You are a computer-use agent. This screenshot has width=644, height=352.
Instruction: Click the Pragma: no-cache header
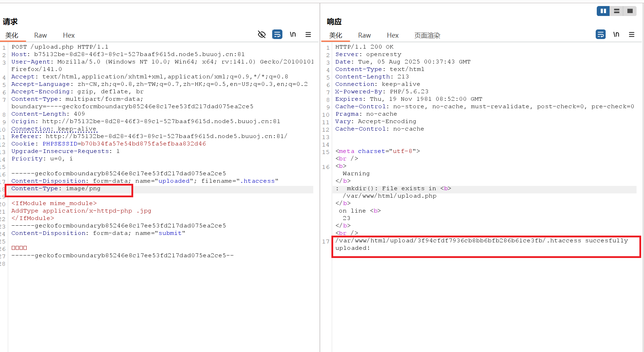coord(366,114)
